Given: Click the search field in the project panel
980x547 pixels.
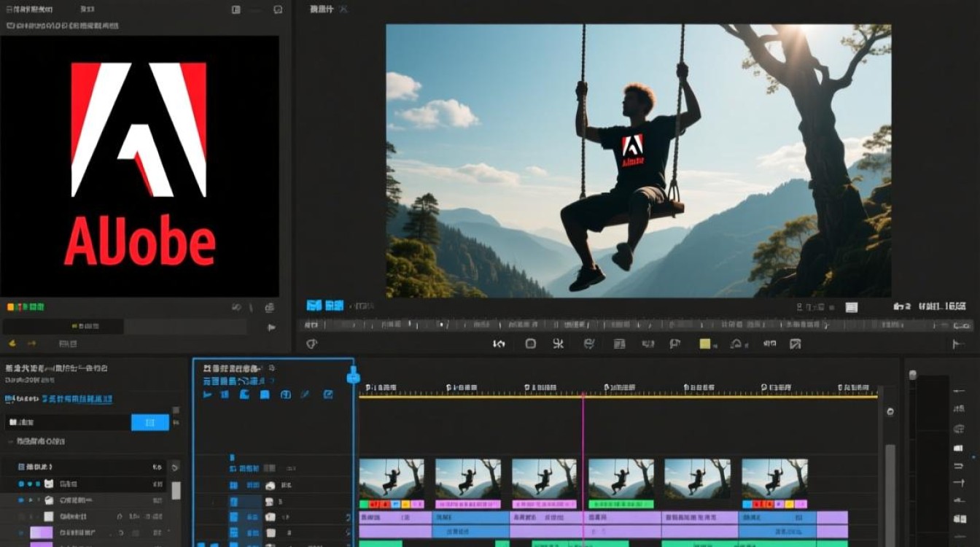Looking at the screenshot, I should [68, 422].
